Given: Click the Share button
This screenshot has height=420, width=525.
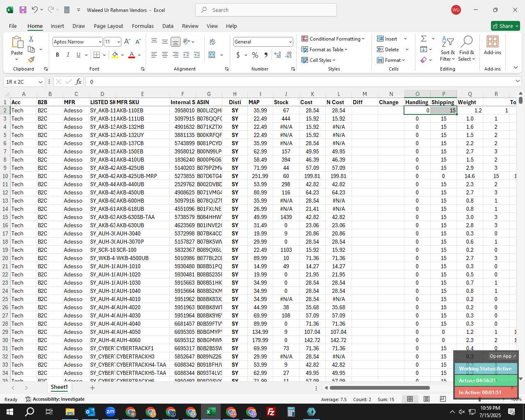Looking at the screenshot, I should click(x=505, y=26).
